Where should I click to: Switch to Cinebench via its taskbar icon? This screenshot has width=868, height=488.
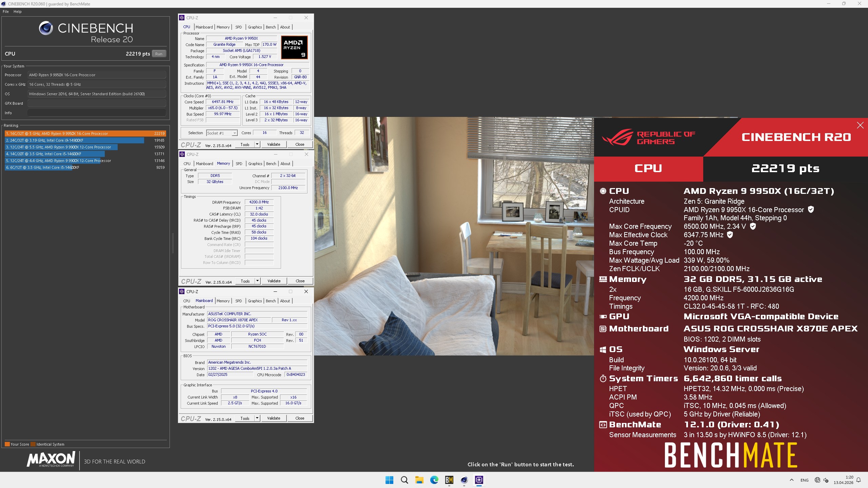(x=464, y=480)
